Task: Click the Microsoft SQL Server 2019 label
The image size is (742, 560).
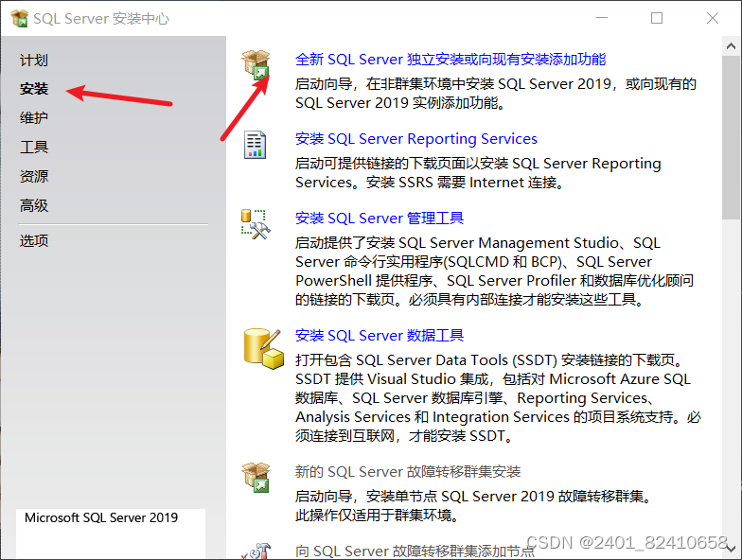Action: (x=101, y=517)
